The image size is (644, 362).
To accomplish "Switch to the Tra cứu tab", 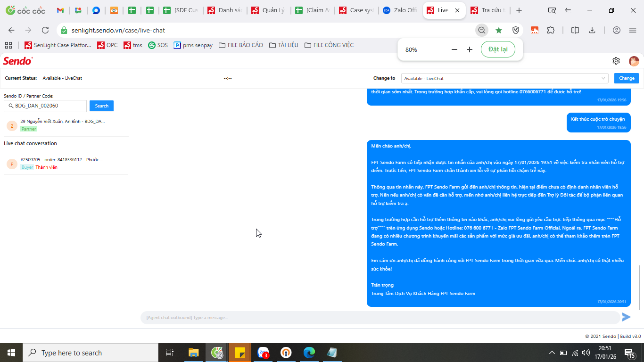I will coord(488,10).
